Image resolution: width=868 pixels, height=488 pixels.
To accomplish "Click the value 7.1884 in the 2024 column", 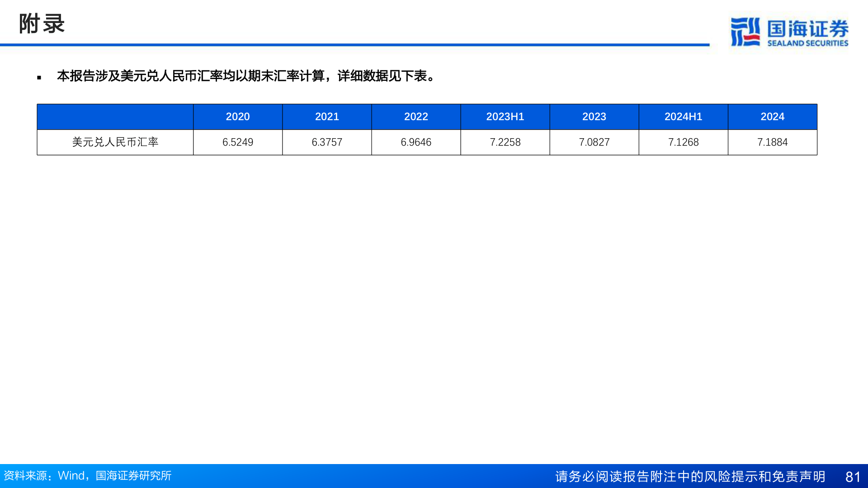I will (x=773, y=142).
